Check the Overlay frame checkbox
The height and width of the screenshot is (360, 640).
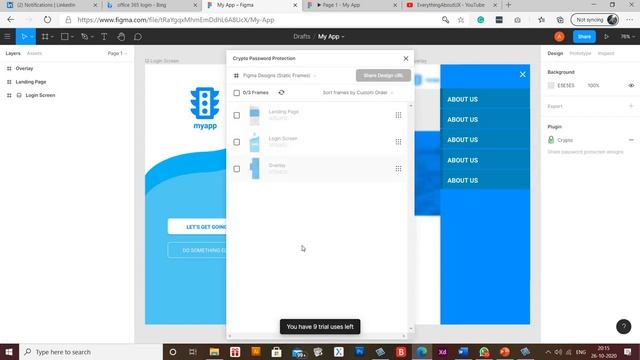point(237,169)
